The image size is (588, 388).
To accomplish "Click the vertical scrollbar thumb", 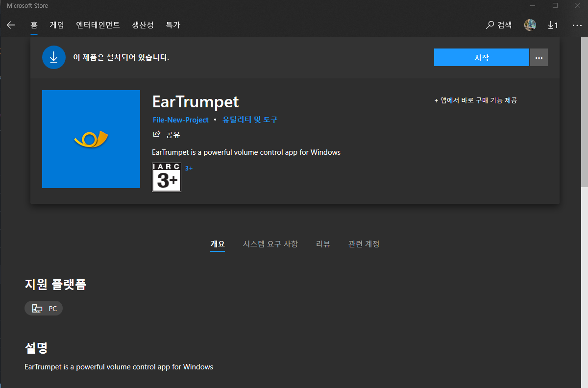I will click(585, 112).
